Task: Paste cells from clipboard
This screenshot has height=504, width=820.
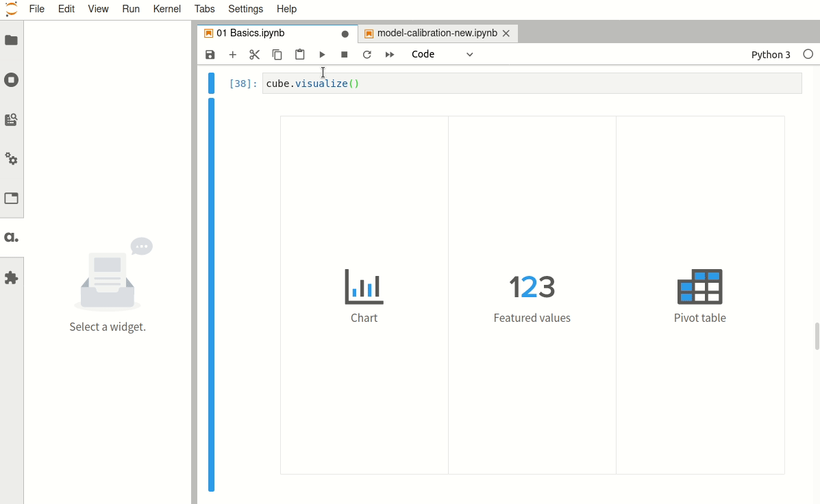Action: pyautogui.click(x=299, y=54)
